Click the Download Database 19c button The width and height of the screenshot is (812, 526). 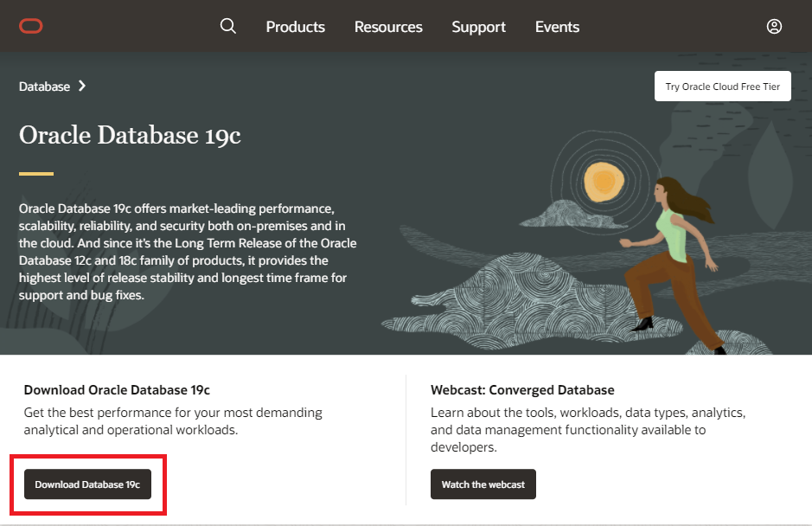tap(87, 484)
